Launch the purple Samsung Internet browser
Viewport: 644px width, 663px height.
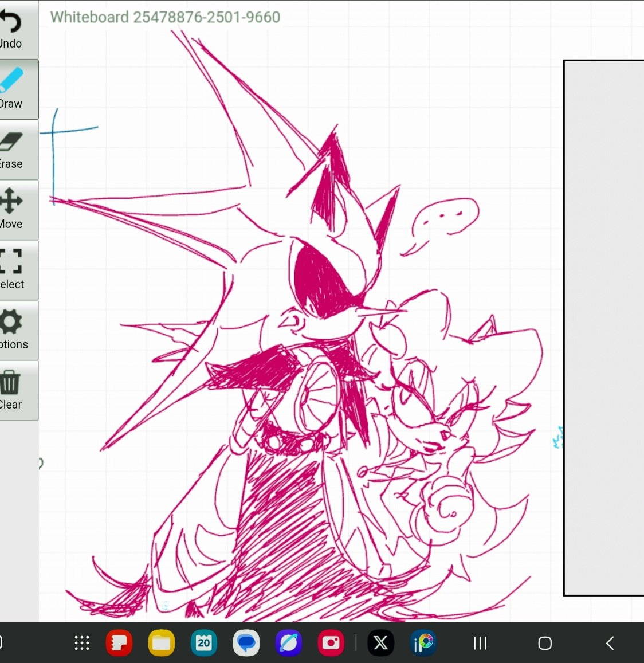[x=288, y=643]
